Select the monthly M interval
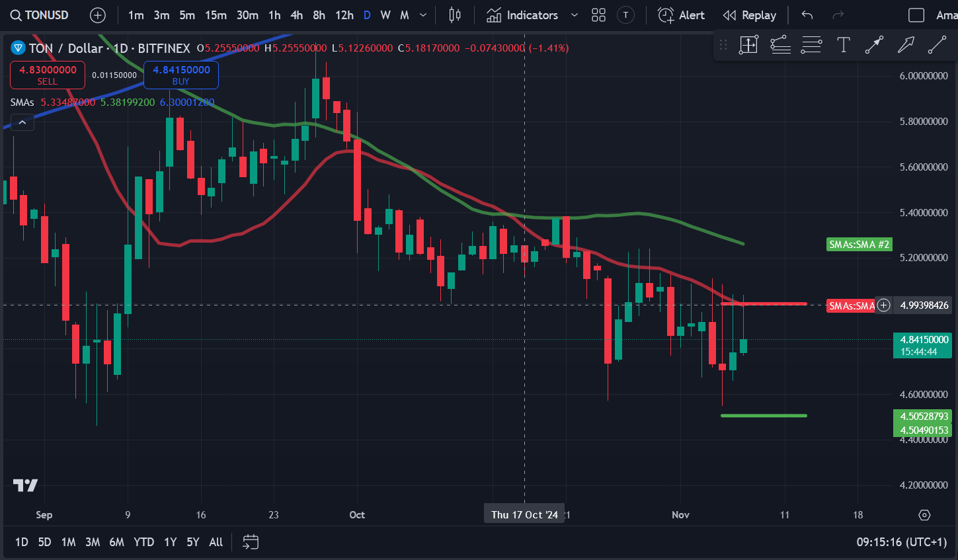 (405, 15)
